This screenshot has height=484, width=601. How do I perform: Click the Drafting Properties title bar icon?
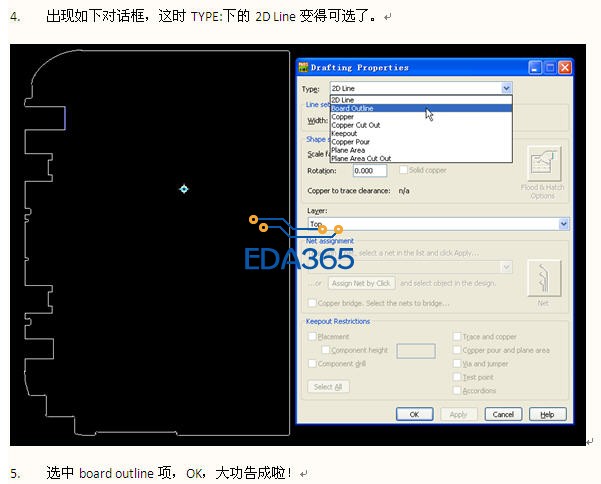point(303,67)
